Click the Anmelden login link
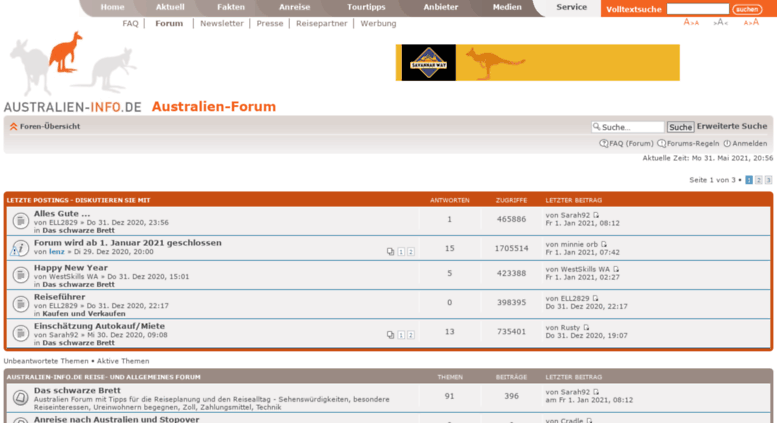The width and height of the screenshot is (777, 423). (x=745, y=144)
